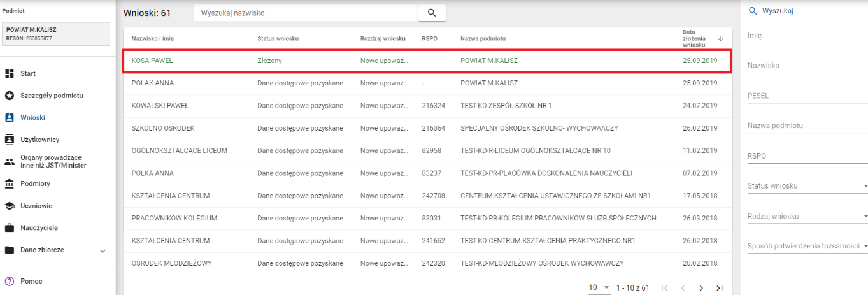Jump to last page arrow
This screenshot has width=868, height=295.
720,288
